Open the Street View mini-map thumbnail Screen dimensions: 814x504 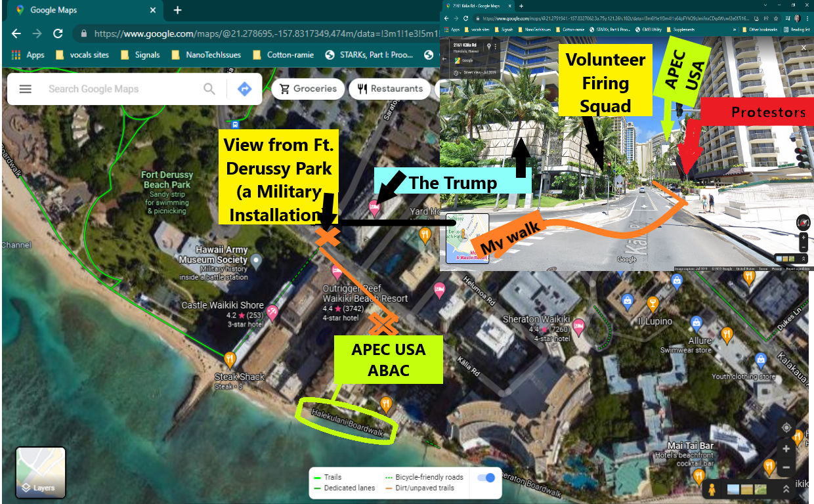(x=467, y=237)
